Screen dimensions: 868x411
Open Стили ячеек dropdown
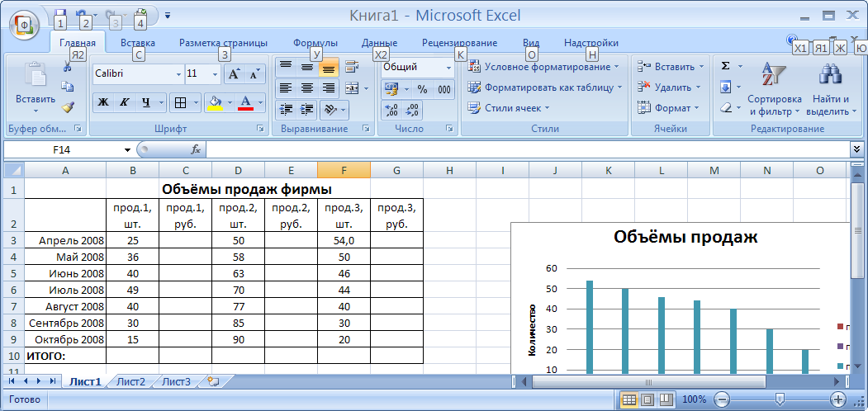[x=509, y=108]
